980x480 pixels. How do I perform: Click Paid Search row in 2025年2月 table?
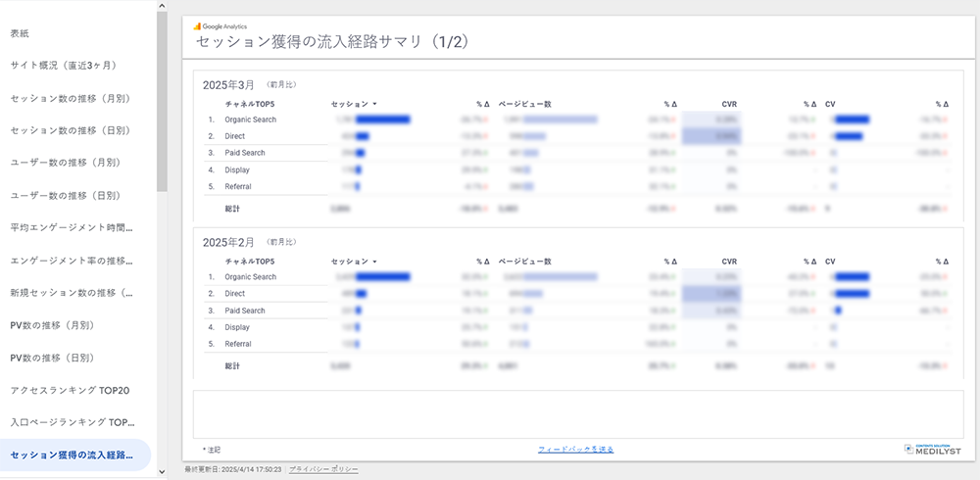(x=245, y=311)
